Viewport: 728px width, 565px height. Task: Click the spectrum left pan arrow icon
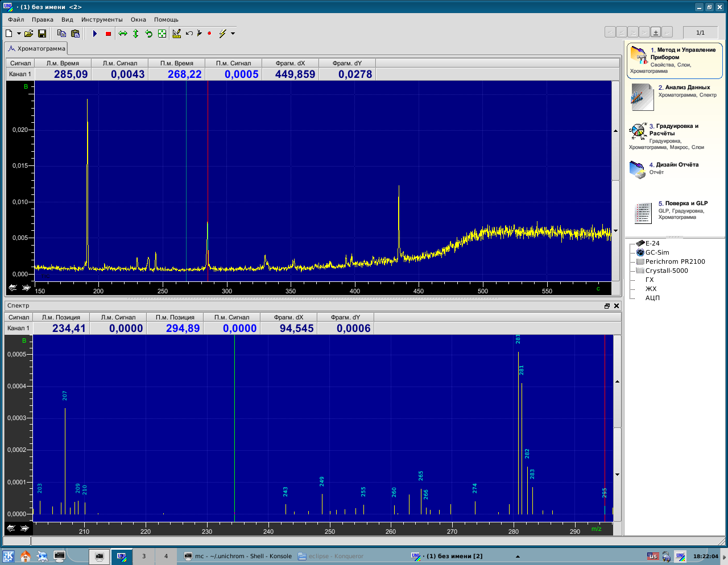(x=11, y=528)
